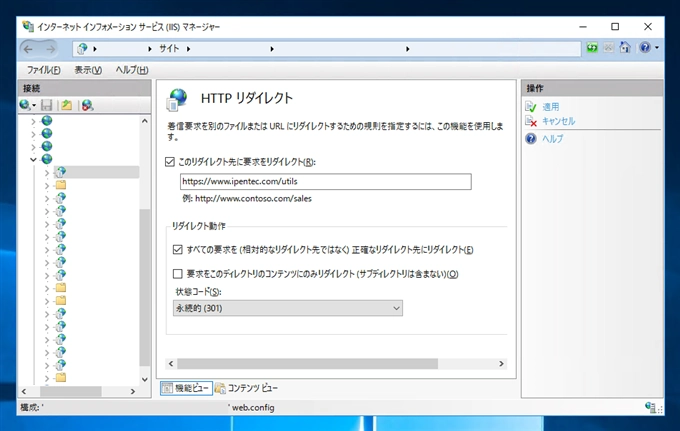Click the Create Connection globe icon

point(24,104)
